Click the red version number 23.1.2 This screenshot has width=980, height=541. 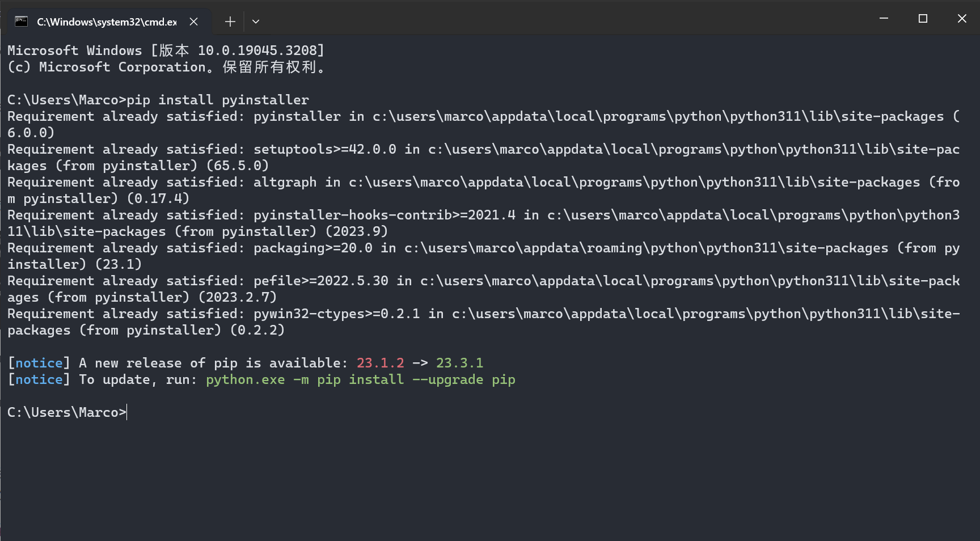(x=380, y=363)
